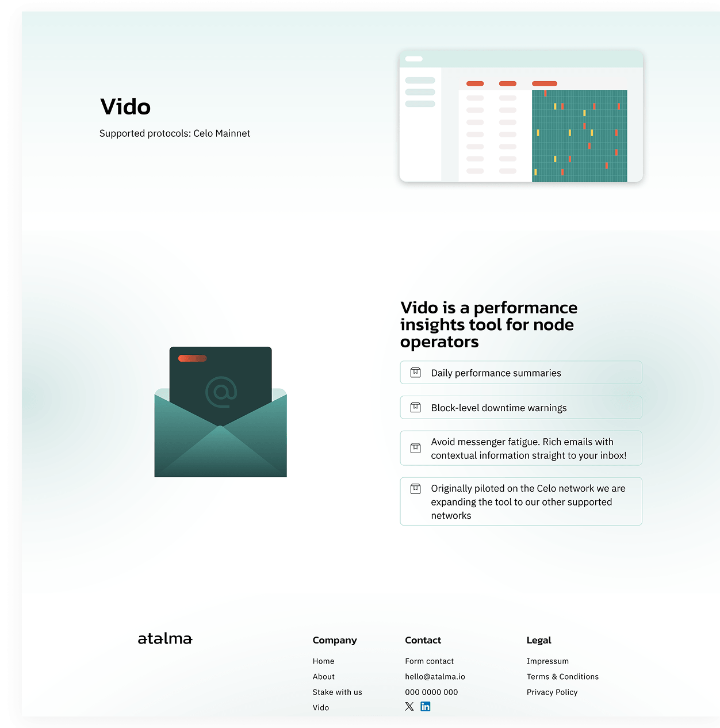This screenshot has width=720, height=728.
Task: Open the Privacy Policy link
Action: click(x=552, y=692)
